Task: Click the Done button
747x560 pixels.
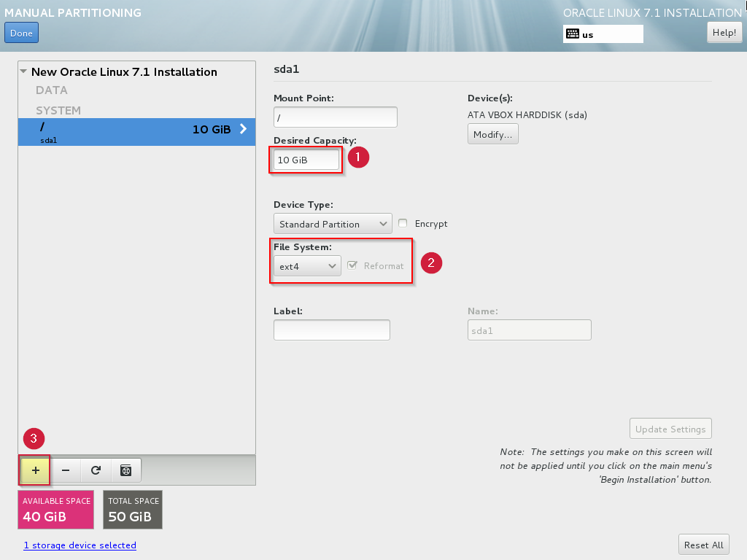Action: [x=21, y=34]
